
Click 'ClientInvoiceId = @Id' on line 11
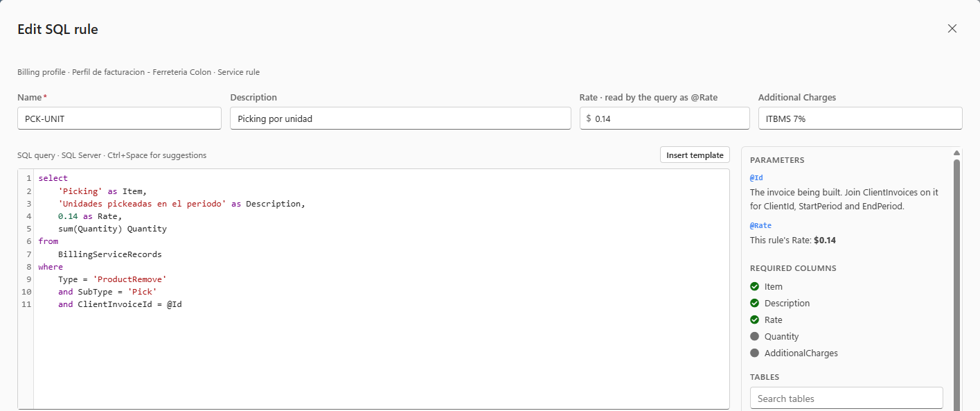coord(130,304)
